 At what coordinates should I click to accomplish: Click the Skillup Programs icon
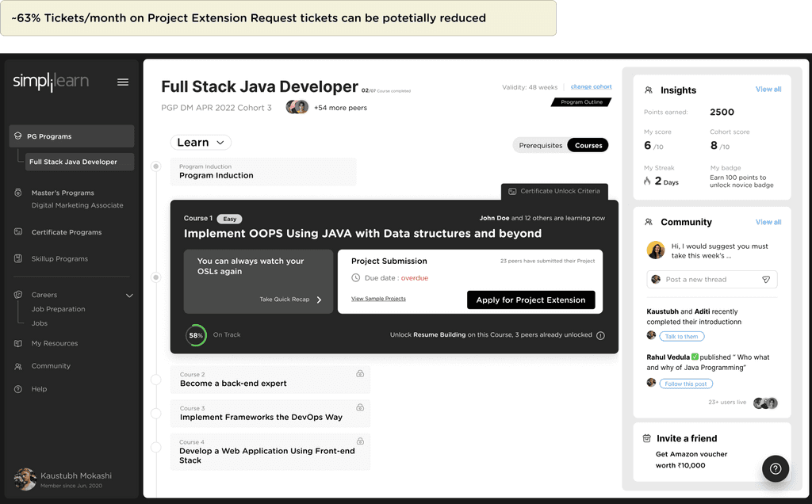pos(18,258)
